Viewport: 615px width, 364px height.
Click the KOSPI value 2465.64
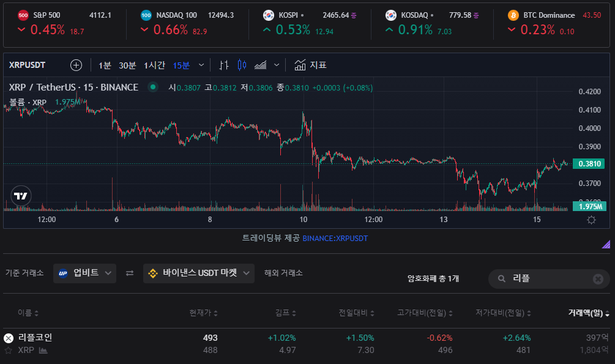pos(336,15)
